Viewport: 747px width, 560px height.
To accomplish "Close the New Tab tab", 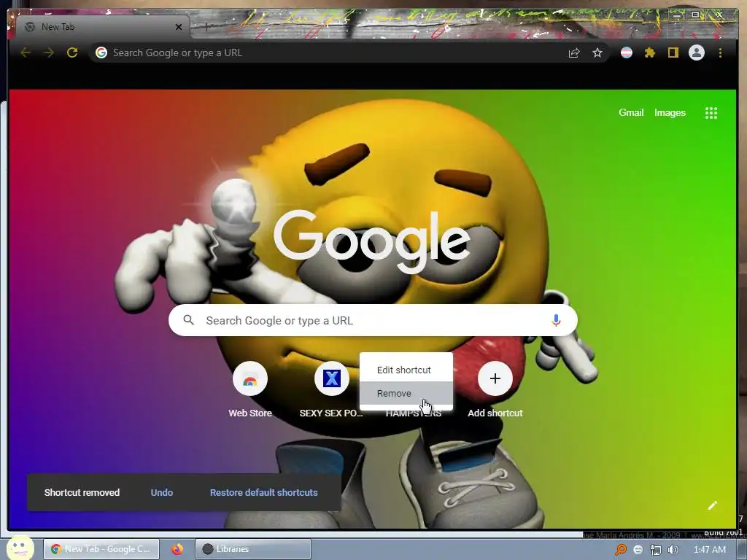I will 179,27.
